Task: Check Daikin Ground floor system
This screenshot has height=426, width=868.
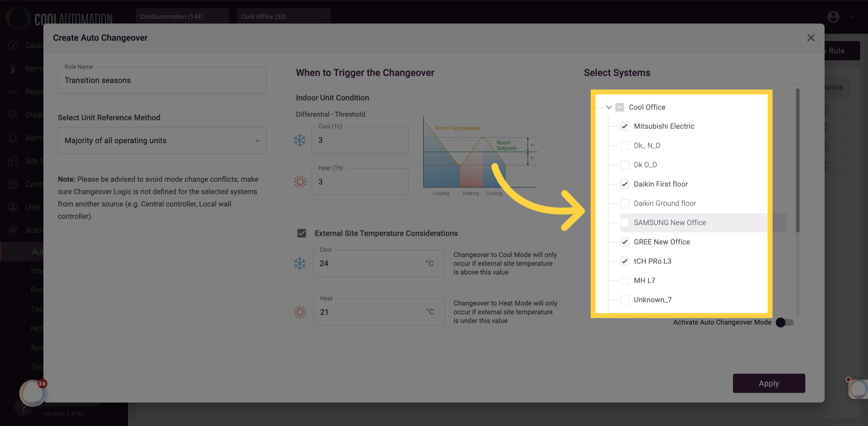Action: tap(624, 203)
